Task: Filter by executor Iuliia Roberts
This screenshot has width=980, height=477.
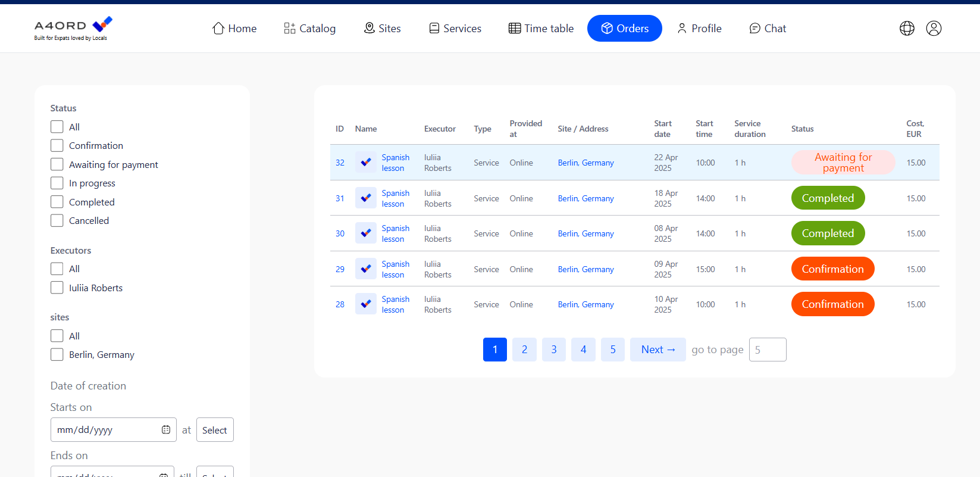Action: click(57, 288)
